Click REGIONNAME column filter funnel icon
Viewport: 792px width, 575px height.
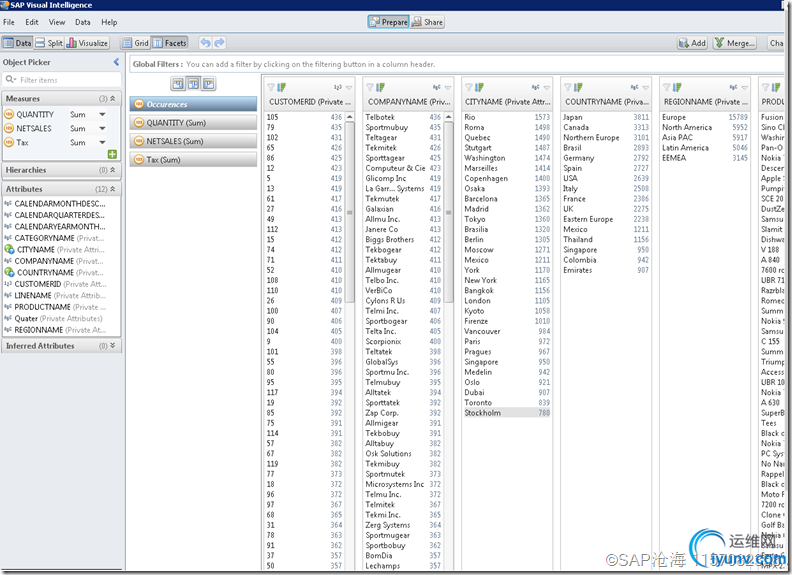click(x=667, y=87)
